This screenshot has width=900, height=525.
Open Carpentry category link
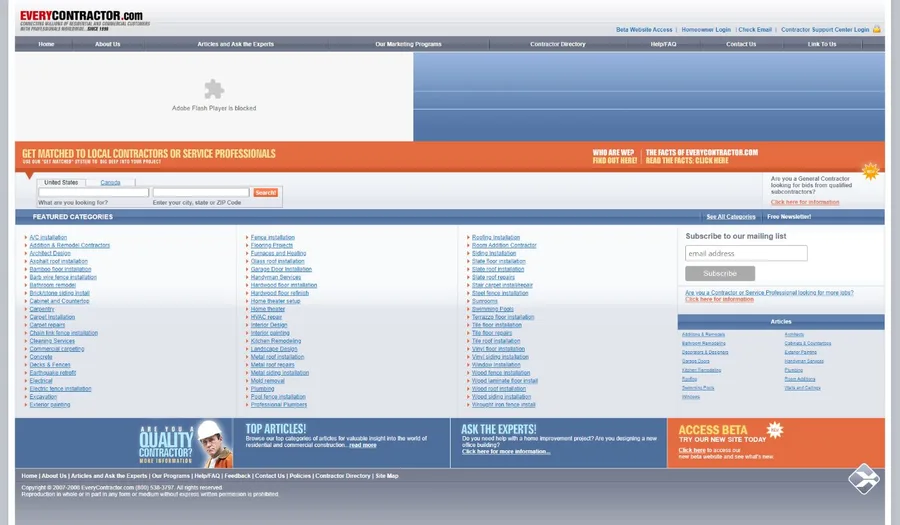(x=42, y=309)
